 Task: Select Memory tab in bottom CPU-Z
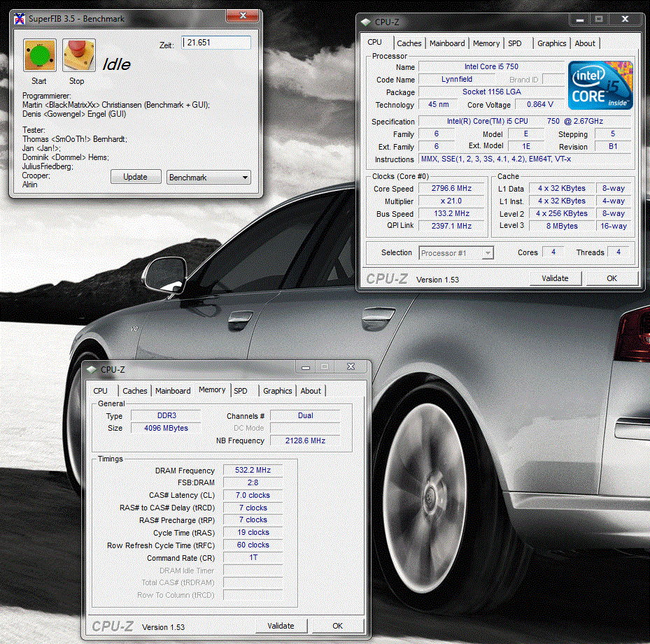point(212,389)
